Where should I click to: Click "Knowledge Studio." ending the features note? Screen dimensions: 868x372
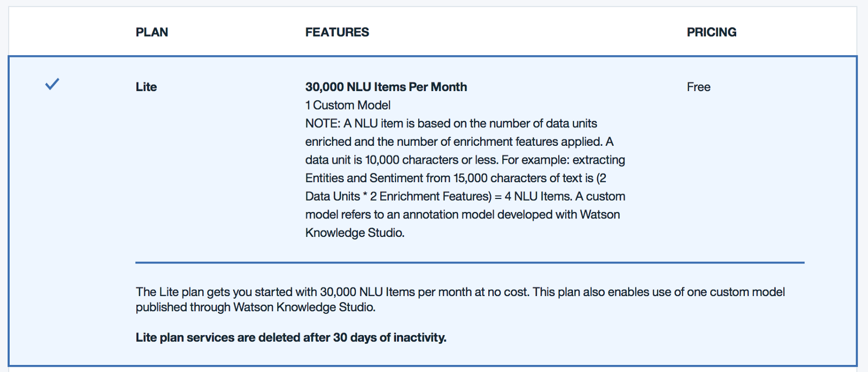[x=355, y=233]
